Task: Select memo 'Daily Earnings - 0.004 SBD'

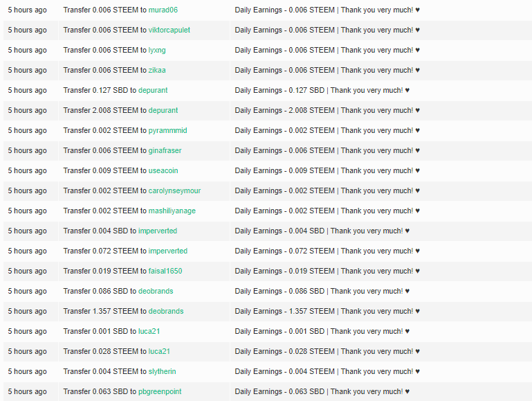Action: 279,231
